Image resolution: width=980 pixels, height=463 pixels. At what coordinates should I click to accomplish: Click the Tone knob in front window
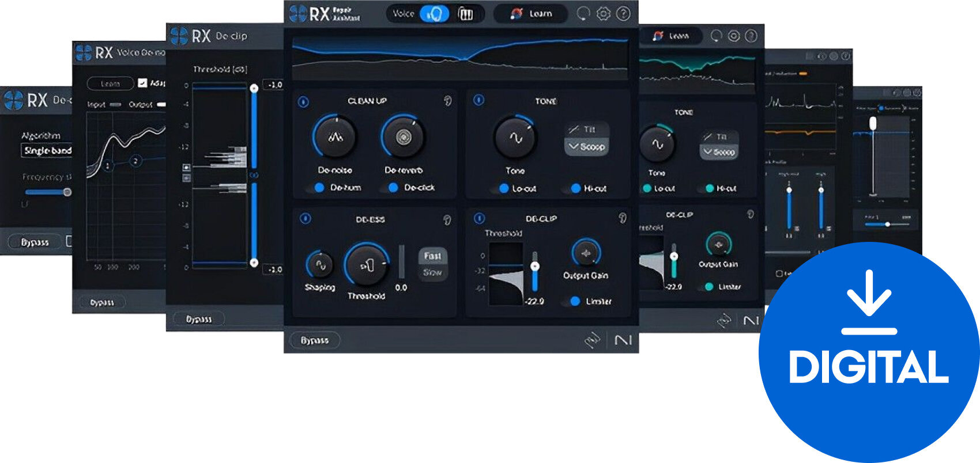(x=515, y=138)
